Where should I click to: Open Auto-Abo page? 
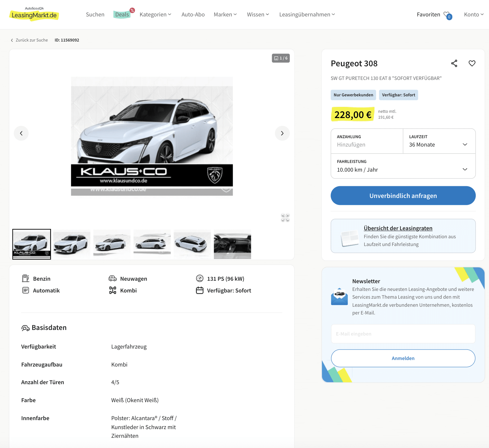coord(193,15)
